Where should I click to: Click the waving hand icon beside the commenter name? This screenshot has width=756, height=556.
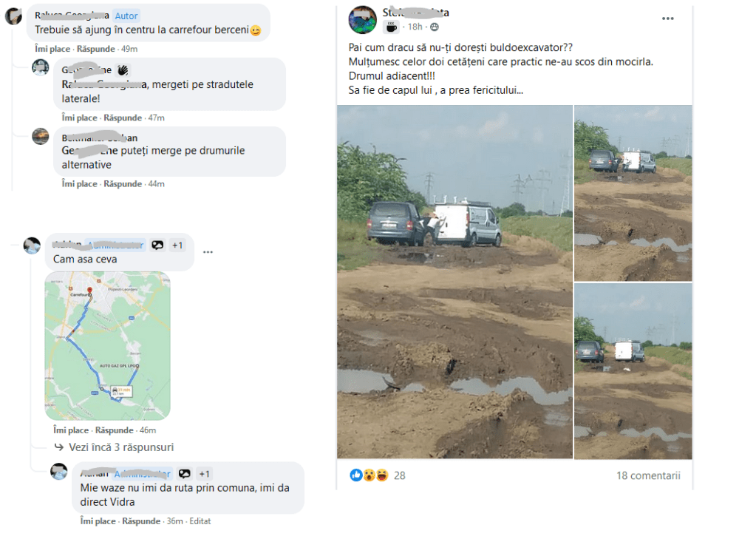[123, 70]
